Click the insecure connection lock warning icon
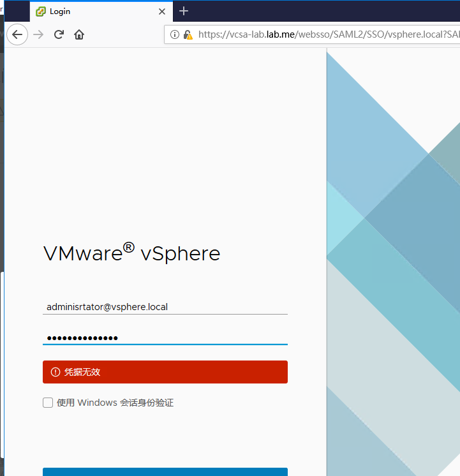 pos(188,34)
